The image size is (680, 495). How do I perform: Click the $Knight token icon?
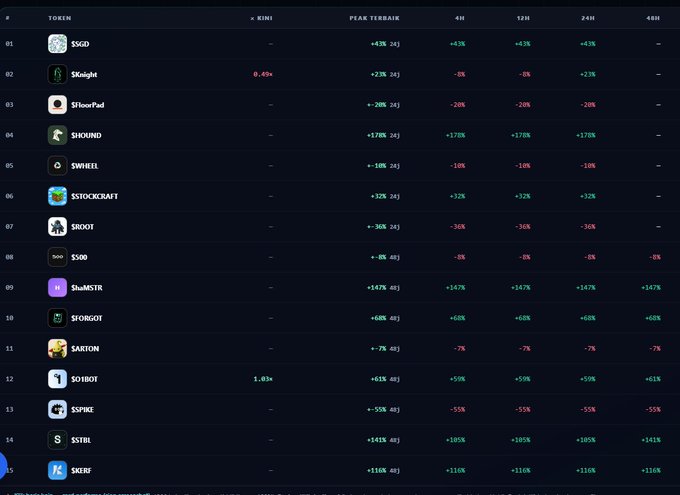[x=57, y=74]
